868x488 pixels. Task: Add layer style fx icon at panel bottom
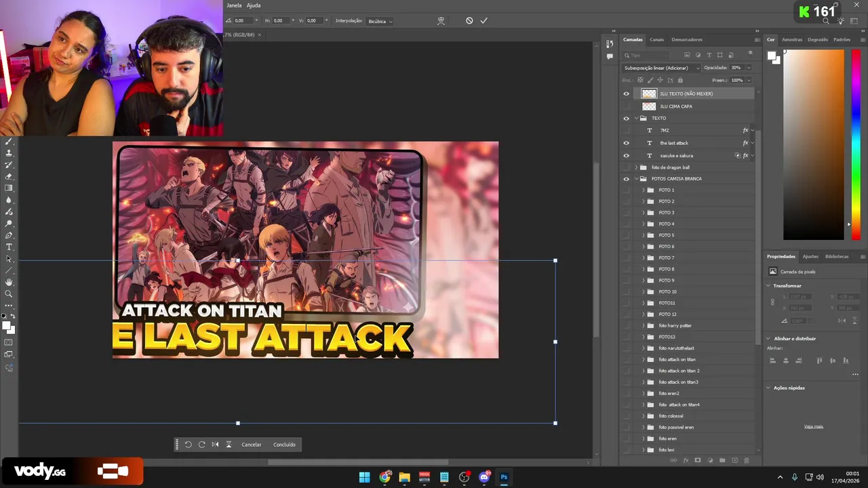(x=686, y=460)
